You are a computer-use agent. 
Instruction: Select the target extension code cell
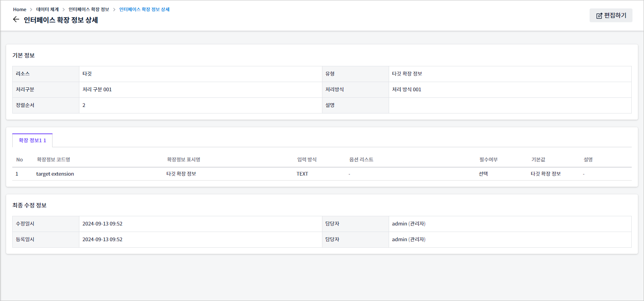(x=55, y=174)
